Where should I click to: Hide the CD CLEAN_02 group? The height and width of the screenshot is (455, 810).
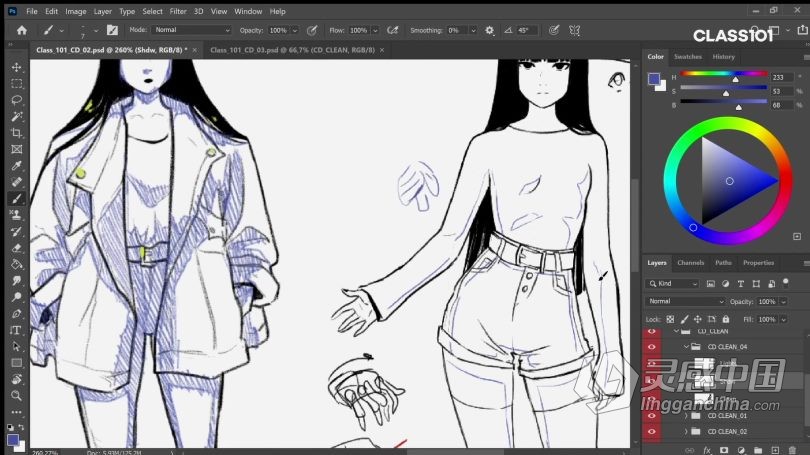pyautogui.click(x=651, y=431)
